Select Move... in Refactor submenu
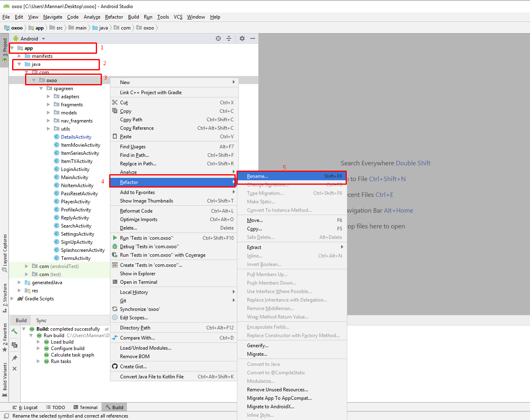 292,220
